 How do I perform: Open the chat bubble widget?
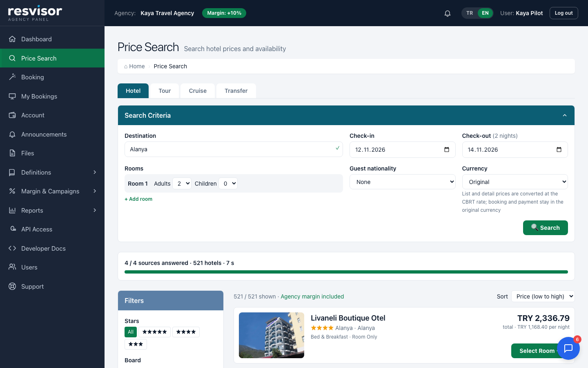(x=568, y=348)
